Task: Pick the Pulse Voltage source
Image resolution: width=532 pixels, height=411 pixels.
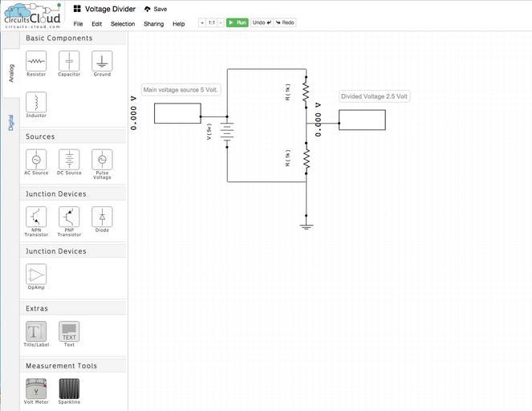Action: 102,159
